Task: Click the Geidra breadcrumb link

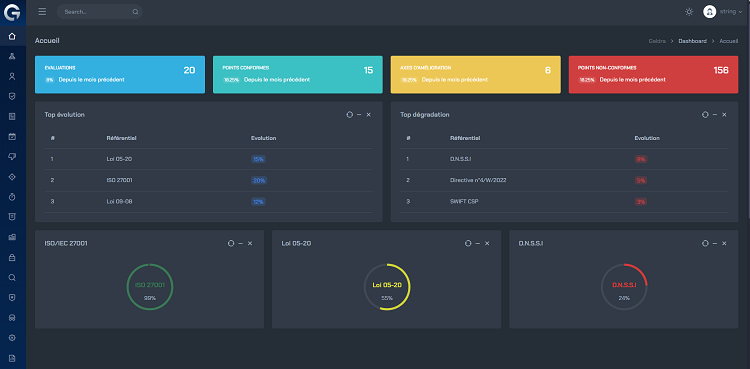Action: 657,41
